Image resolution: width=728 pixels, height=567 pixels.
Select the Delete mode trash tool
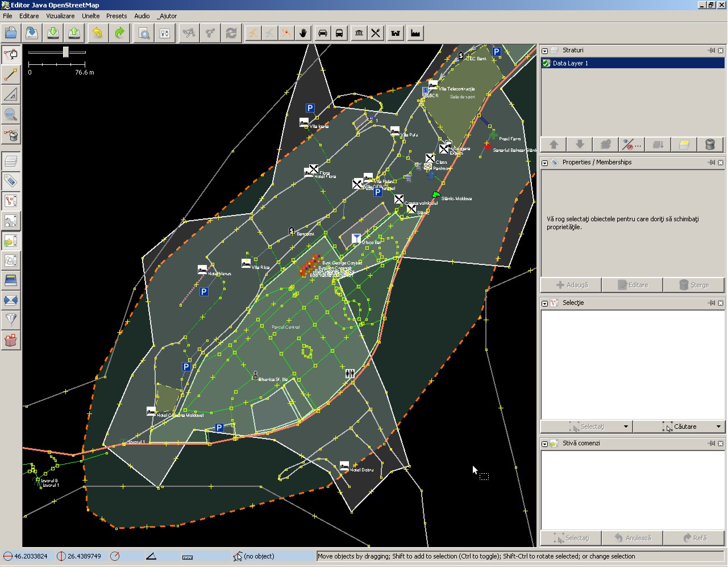tap(11, 135)
